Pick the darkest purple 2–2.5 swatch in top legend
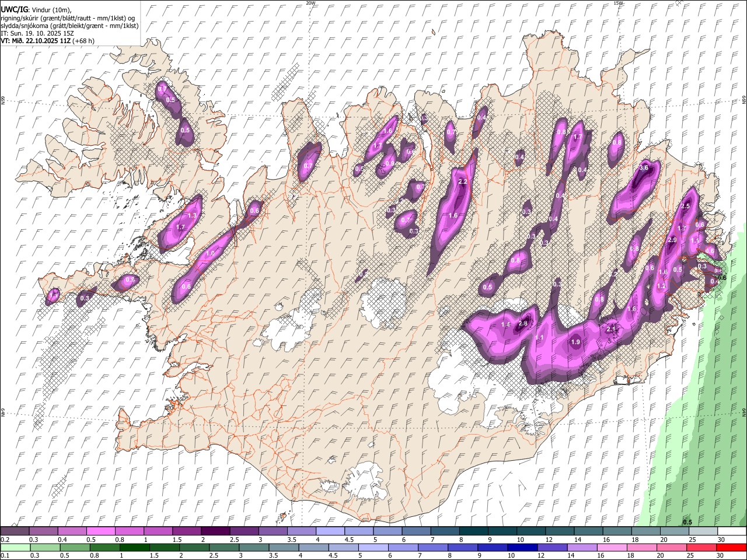The height and width of the screenshot is (560, 747). point(215,531)
